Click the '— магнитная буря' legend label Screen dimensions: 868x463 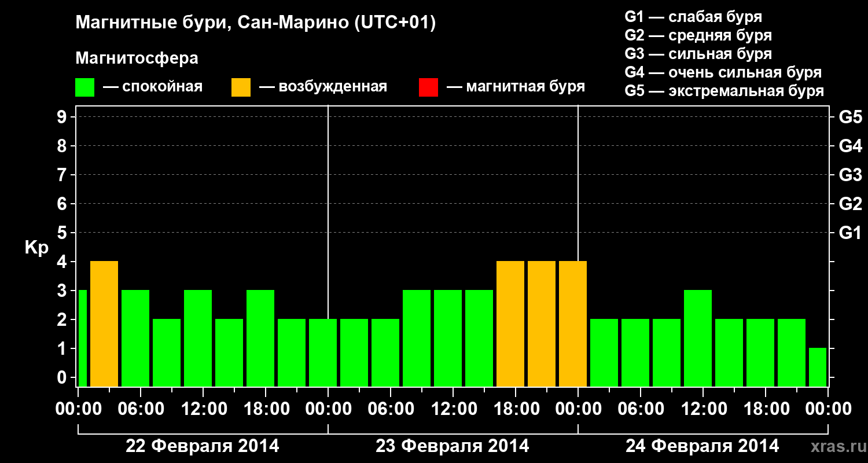tap(516, 87)
